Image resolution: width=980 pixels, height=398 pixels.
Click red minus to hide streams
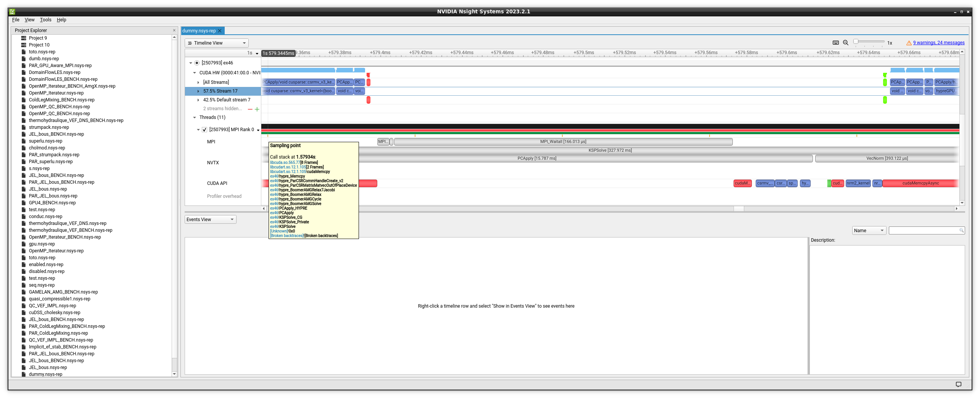250,109
